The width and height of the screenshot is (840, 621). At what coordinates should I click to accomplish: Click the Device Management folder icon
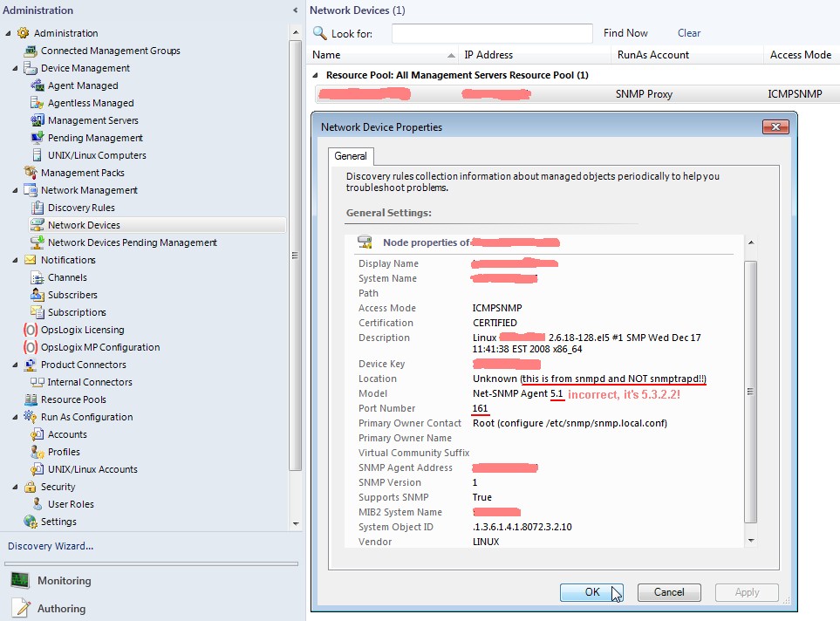(31, 68)
